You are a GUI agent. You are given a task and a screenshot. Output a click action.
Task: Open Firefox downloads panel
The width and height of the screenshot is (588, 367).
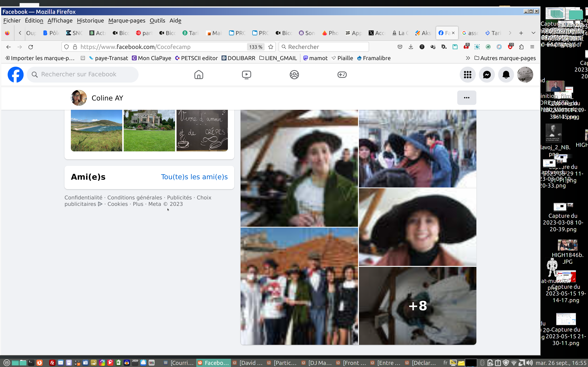coord(411,47)
